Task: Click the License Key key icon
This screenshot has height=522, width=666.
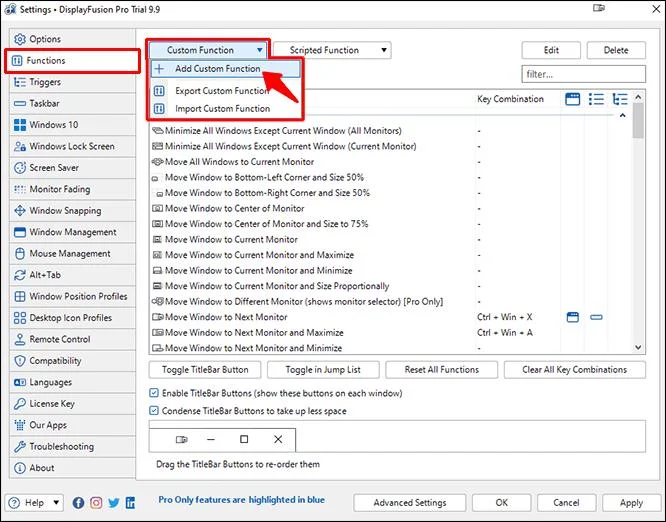Action: coord(20,403)
